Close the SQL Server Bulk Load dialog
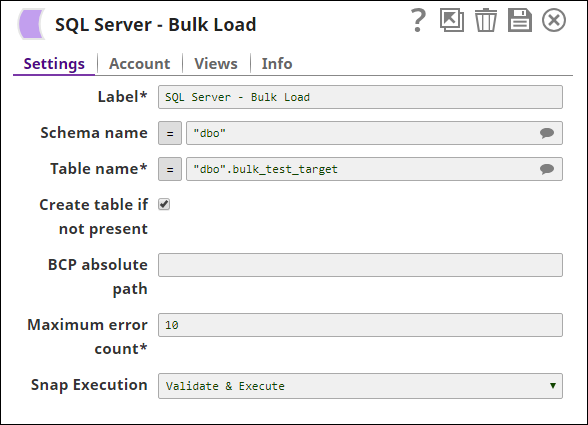This screenshot has width=588, height=425. coord(554,20)
